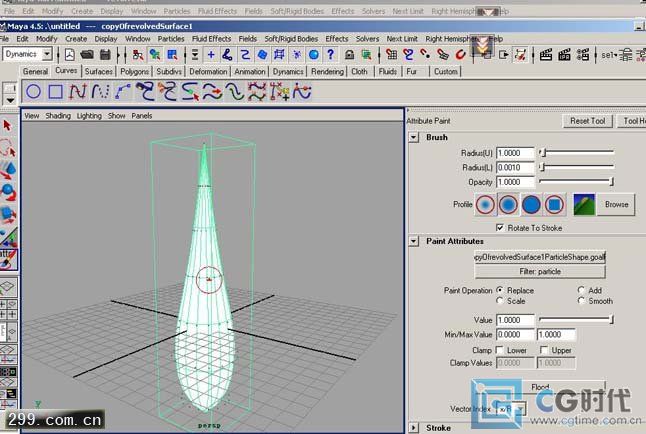This screenshot has width=646, height=434.
Task: Switch to the Rendering shelf tab
Action: (327, 71)
